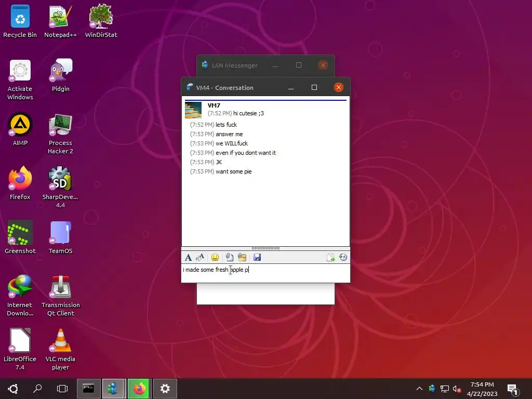Click the "want some pie" message
The width and height of the screenshot is (532, 399).
(x=233, y=171)
